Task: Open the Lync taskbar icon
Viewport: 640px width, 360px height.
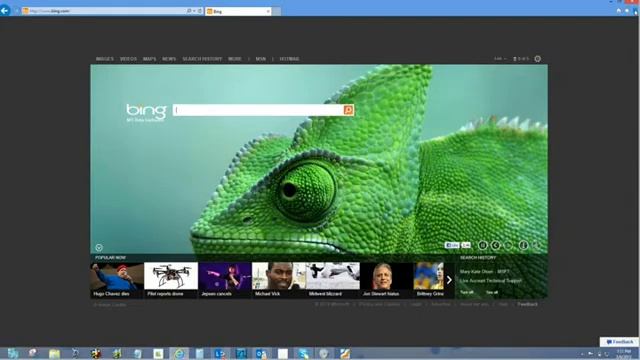Action: click(220, 353)
